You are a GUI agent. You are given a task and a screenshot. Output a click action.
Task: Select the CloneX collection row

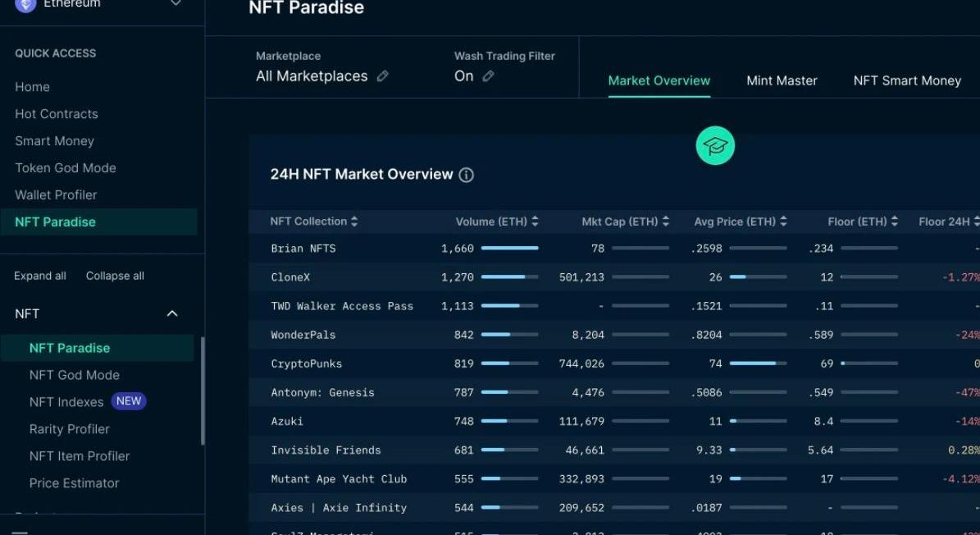tap(613, 277)
